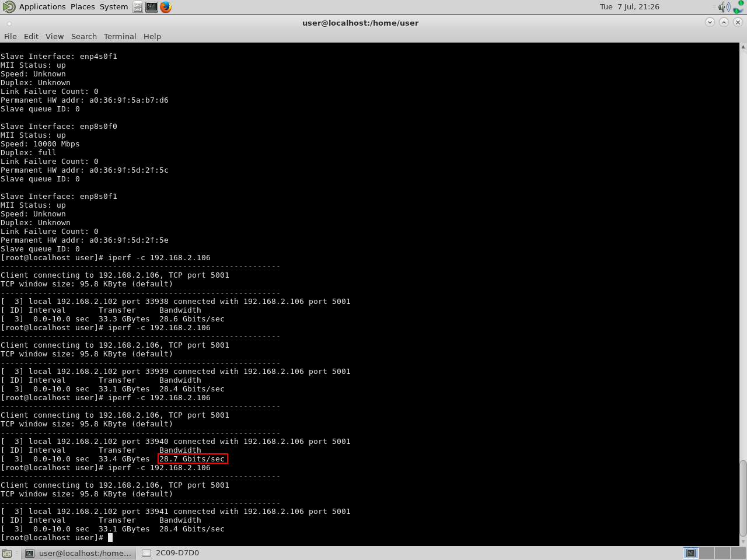
Task: Open the Applications menu
Action: (42, 7)
